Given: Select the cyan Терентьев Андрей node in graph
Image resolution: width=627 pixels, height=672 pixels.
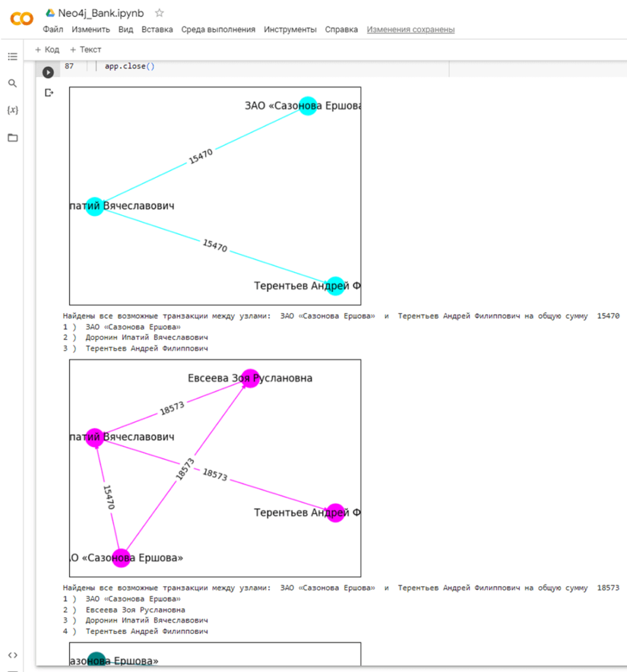Looking at the screenshot, I should (335, 285).
